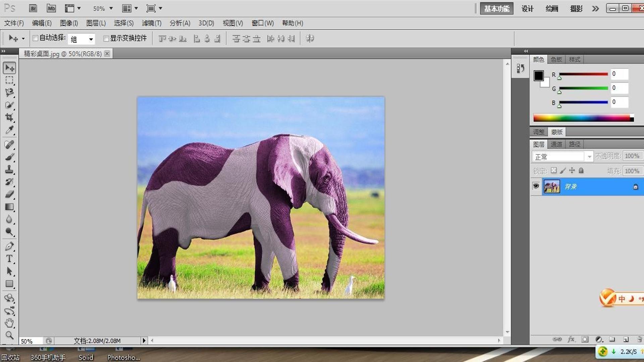This screenshot has width=644, height=362.
Task: Click the black foreground color swatch
Action: pyautogui.click(x=539, y=75)
